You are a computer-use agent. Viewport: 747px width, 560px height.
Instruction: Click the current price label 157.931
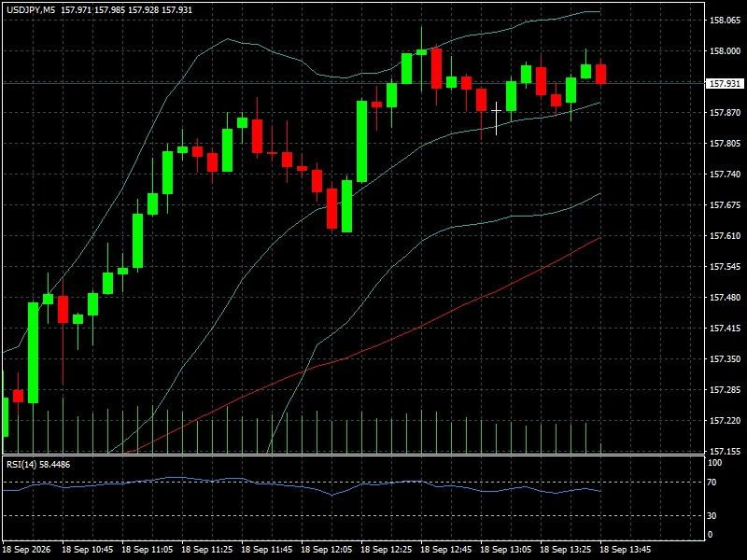pos(725,83)
